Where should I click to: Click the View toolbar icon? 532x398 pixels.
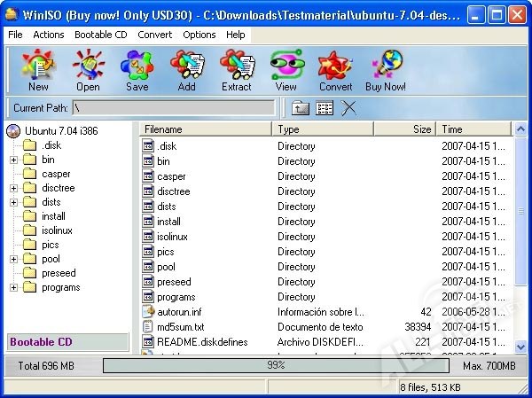pyautogui.click(x=286, y=70)
